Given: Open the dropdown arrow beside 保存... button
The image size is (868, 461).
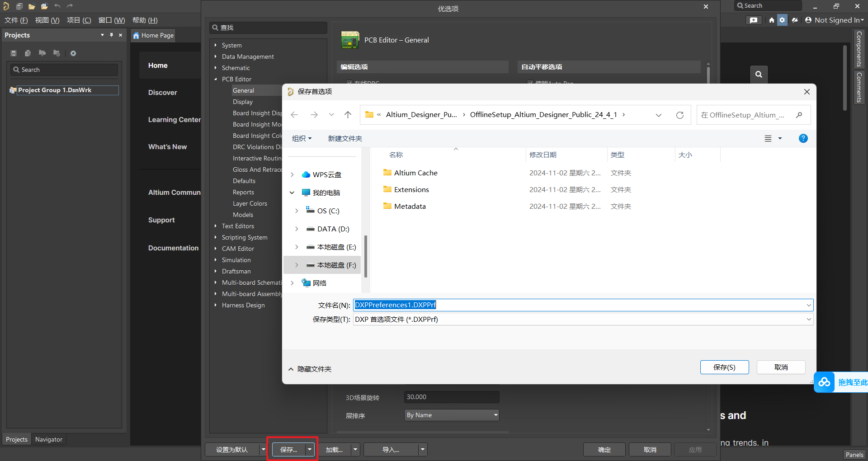Looking at the screenshot, I should click(x=310, y=450).
